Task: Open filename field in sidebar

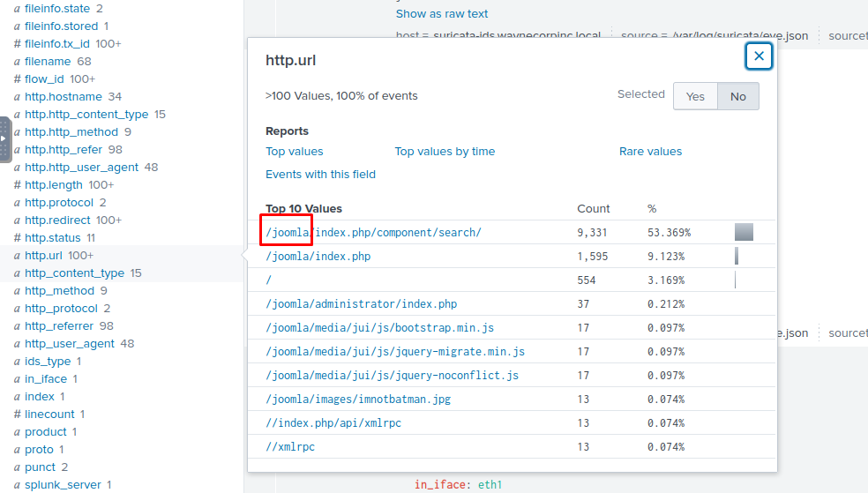Action: pos(48,62)
